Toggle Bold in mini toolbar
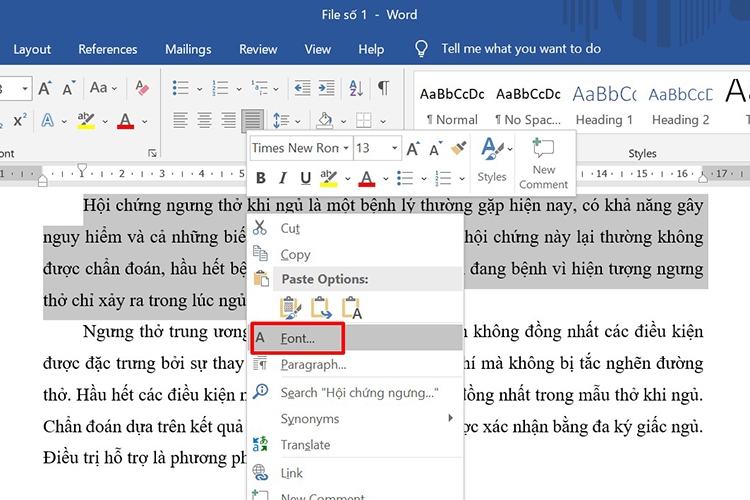 click(261, 178)
